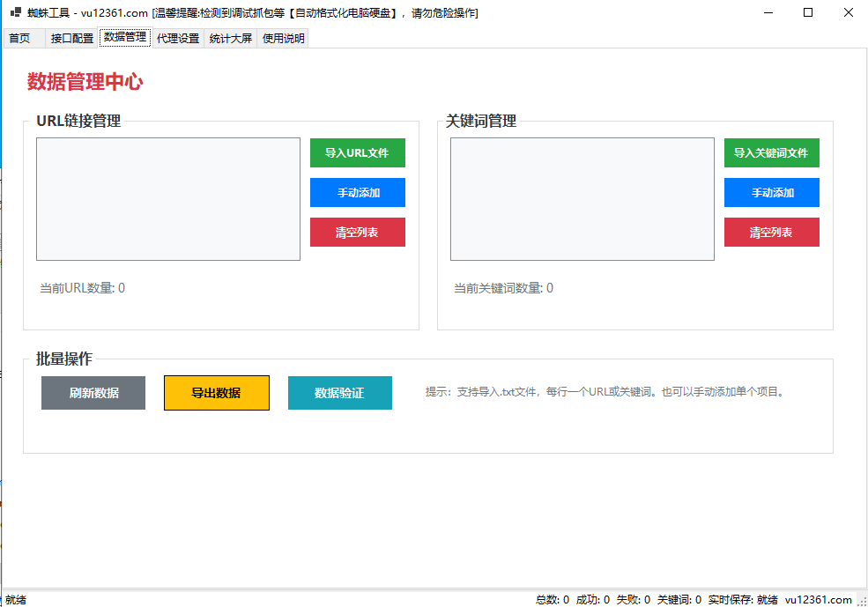
Task: Switch to the 首页 tab
Action: pyautogui.click(x=19, y=39)
